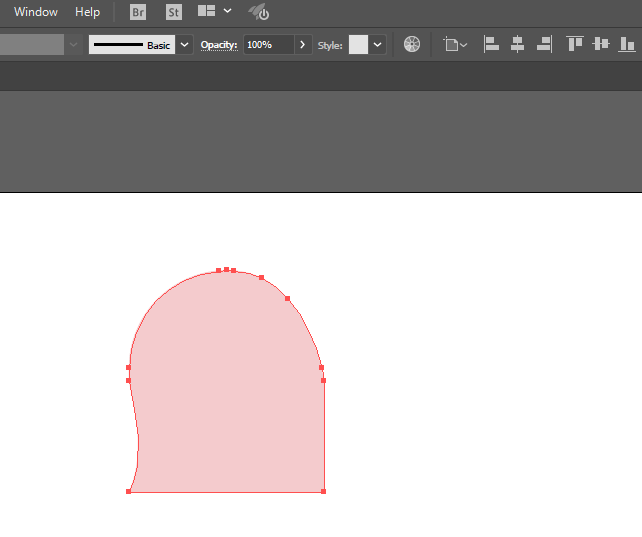Expand the arrange documents dropdown arrow
This screenshot has height=537, width=642.
tap(228, 12)
